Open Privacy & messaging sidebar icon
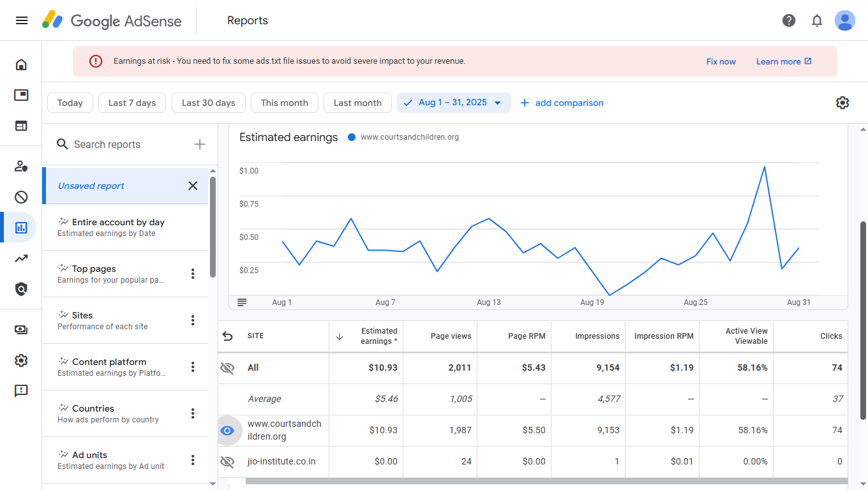The width and height of the screenshot is (868, 490). click(x=21, y=167)
